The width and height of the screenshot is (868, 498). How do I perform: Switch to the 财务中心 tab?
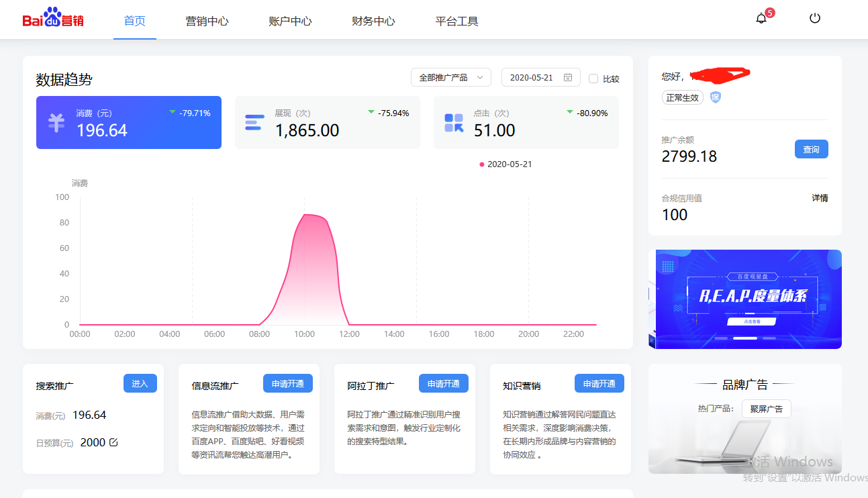click(373, 21)
